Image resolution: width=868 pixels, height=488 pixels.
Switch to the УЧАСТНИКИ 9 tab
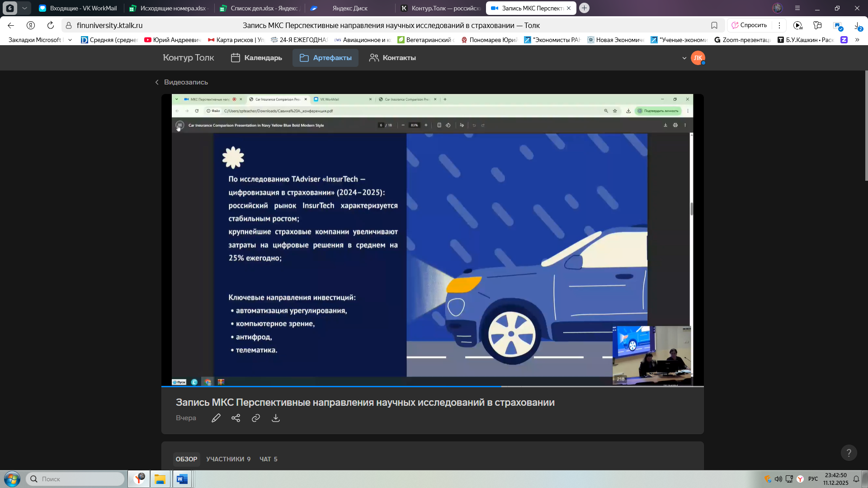point(228,459)
